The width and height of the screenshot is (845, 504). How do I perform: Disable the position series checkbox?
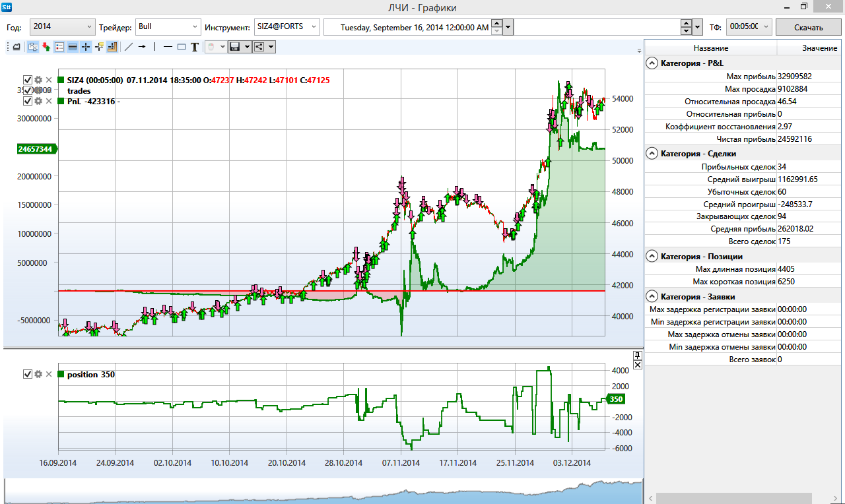pyautogui.click(x=28, y=375)
